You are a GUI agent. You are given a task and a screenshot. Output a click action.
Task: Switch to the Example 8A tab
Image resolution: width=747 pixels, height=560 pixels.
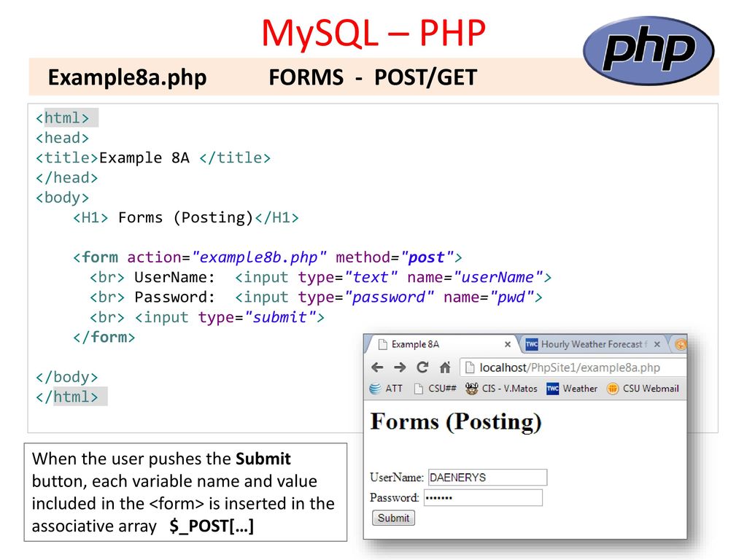[x=441, y=344]
